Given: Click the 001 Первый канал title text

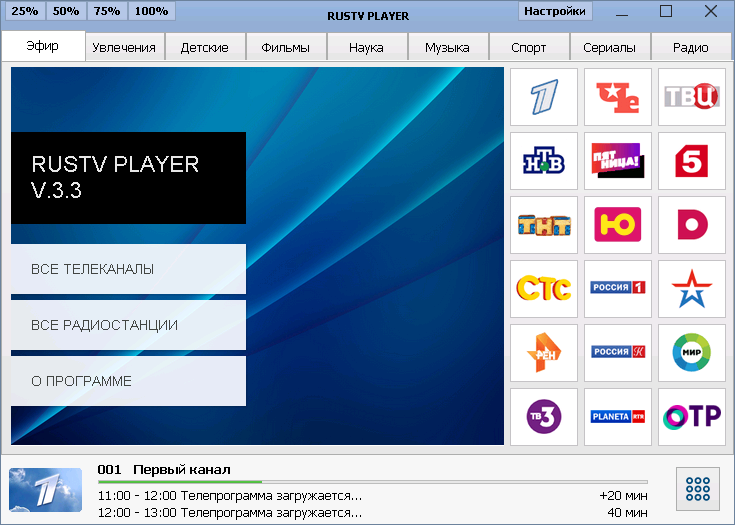Looking at the screenshot, I should pos(164,470).
